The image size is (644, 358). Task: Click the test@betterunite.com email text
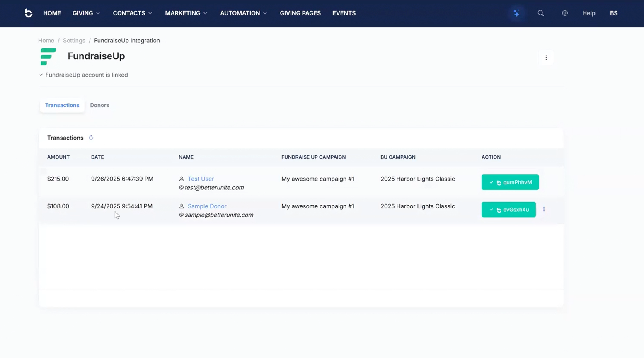click(x=214, y=188)
